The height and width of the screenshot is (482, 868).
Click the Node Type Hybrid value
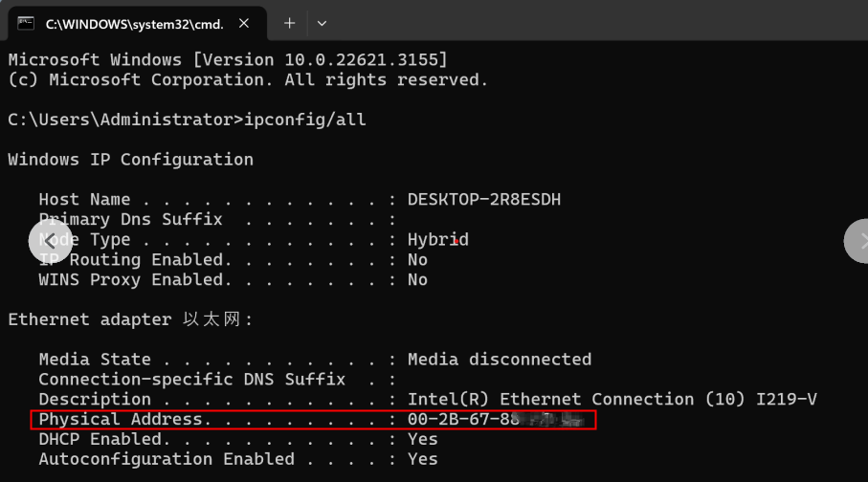pos(437,240)
